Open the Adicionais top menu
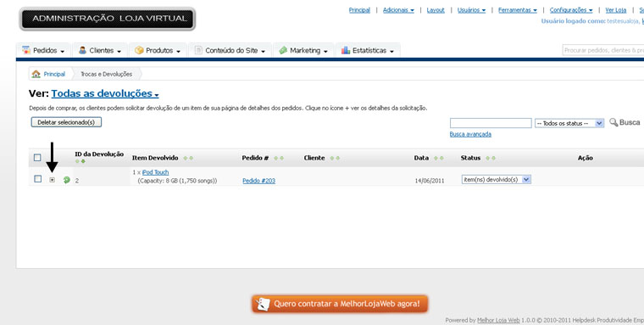The height and width of the screenshot is (325, 644). pos(398,10)
